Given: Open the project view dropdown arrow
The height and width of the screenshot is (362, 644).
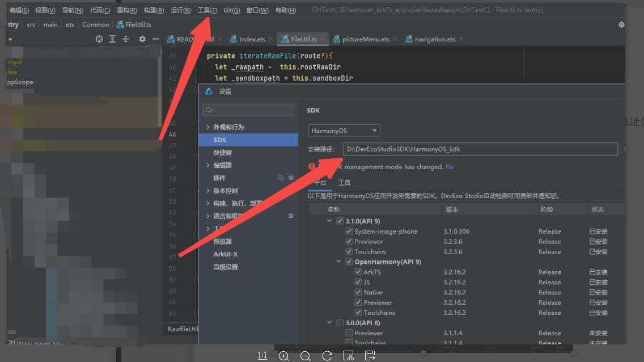Looking at the screenshot, I should pyautogui.click(x=10, y=40).
